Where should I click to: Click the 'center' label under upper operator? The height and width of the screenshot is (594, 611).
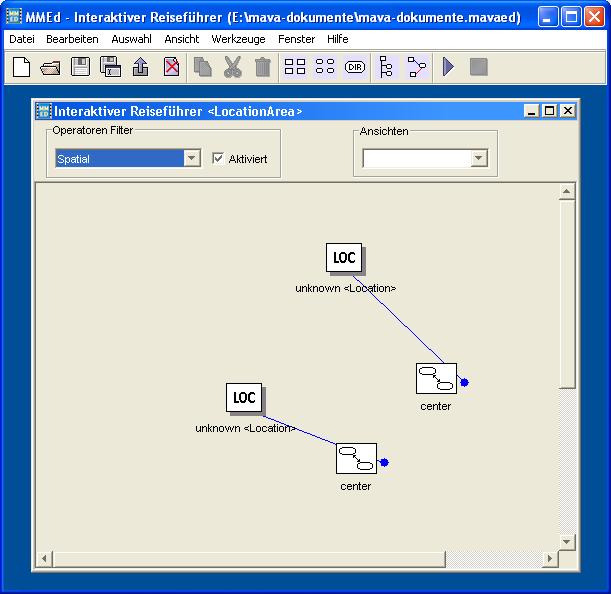(436, 406)
